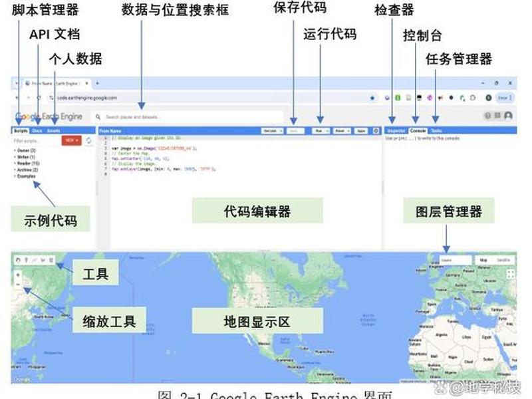
Task: Click the browser address bar URL
Action: (87, 98)
